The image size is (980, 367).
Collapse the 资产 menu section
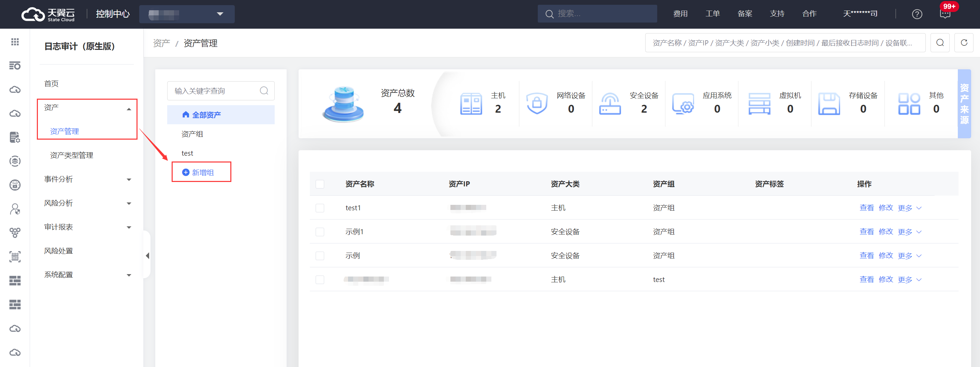click(129, 109)
